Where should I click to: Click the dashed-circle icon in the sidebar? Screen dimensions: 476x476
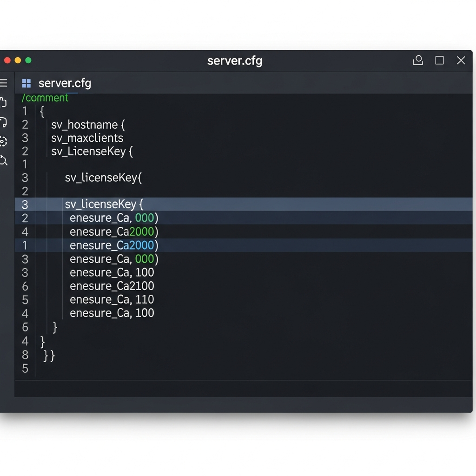coord(3,141)
